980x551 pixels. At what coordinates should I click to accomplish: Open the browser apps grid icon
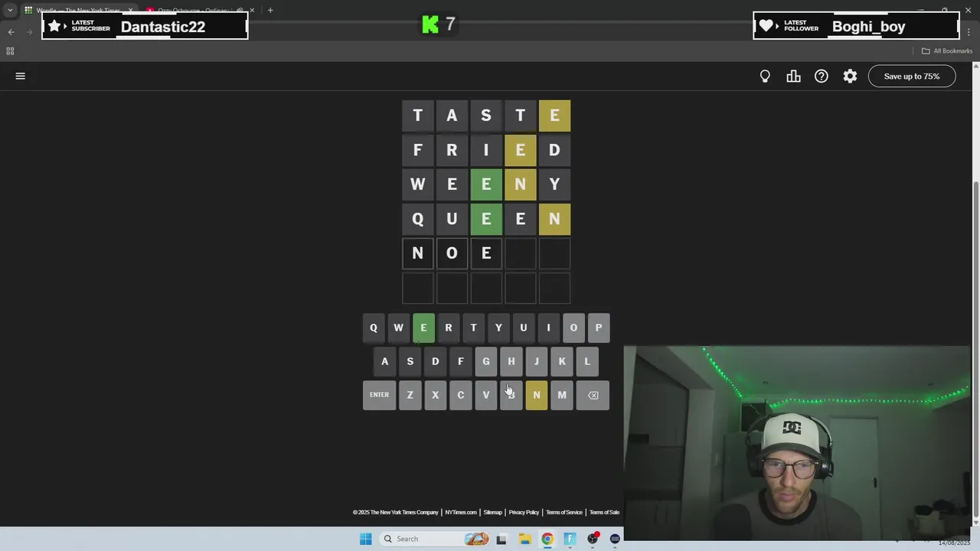pos(10,51)
